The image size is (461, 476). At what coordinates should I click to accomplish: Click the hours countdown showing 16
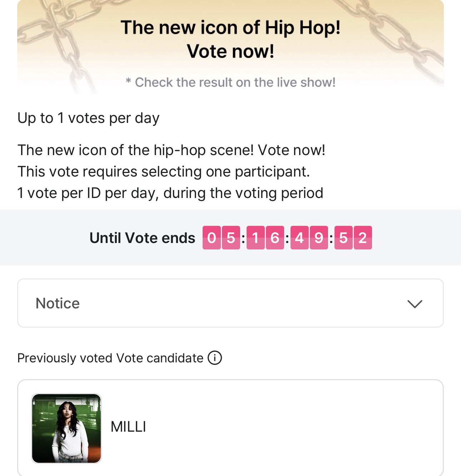(265, 238)
